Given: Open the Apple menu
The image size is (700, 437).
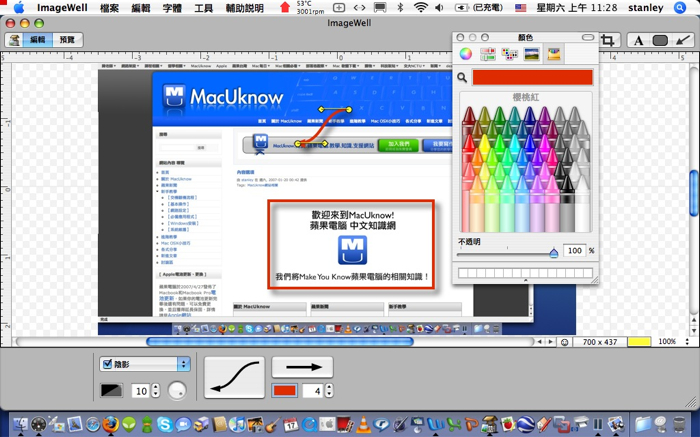Looking at the screenshot, I should tap(19, 8).
